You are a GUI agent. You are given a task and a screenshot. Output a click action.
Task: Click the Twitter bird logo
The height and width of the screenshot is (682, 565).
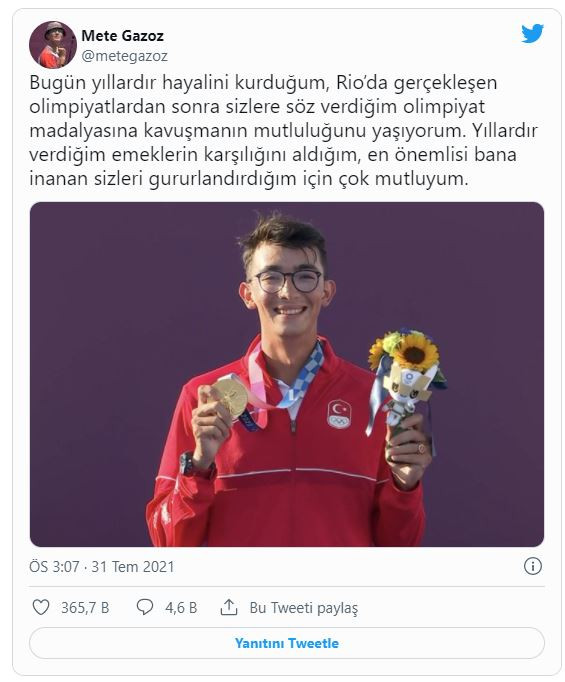pos(532,34)
